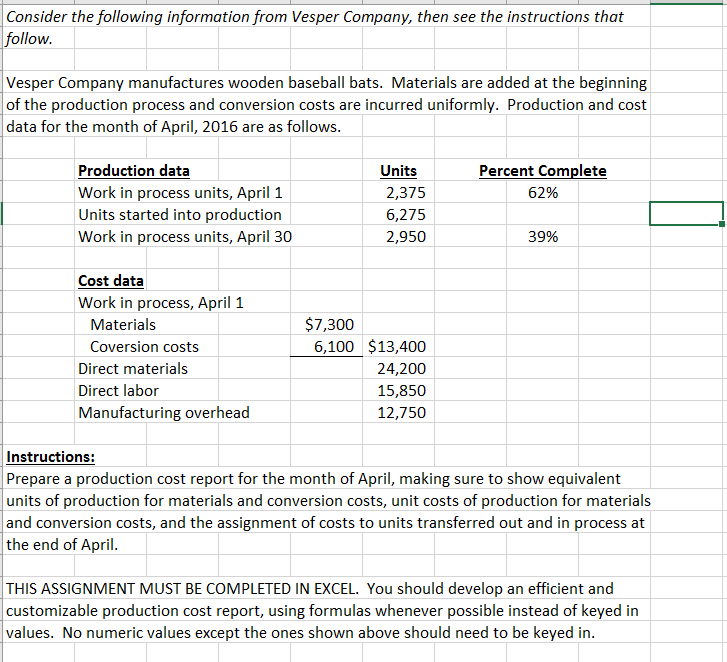Click the cell with value 6,275

pyautogui.click(x=406, y=215)
